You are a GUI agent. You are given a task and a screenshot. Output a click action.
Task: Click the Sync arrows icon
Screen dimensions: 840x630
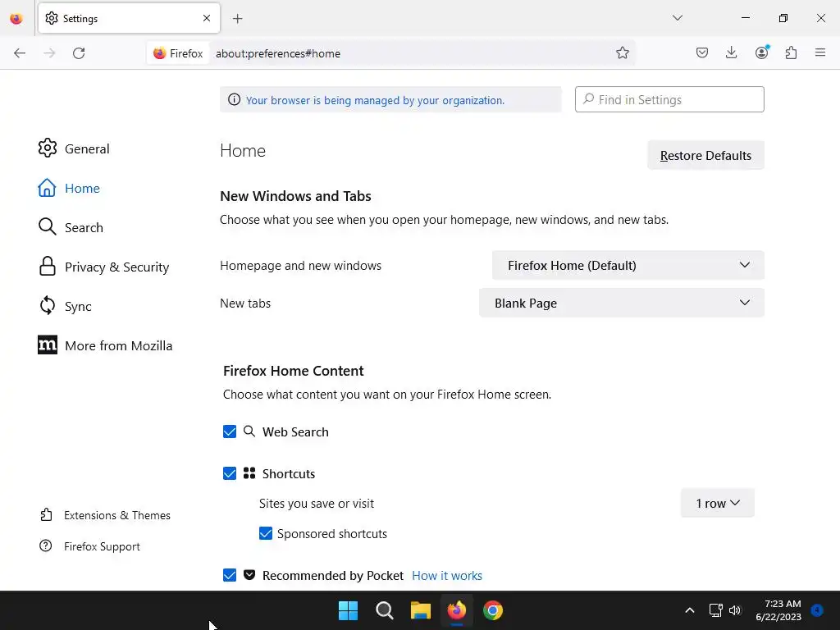(x=47, y=305)
